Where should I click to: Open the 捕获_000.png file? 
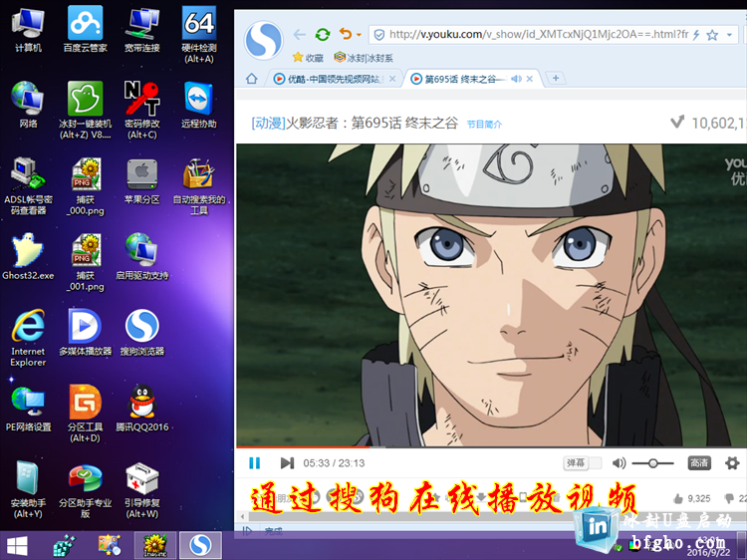(x=86, y=186)
